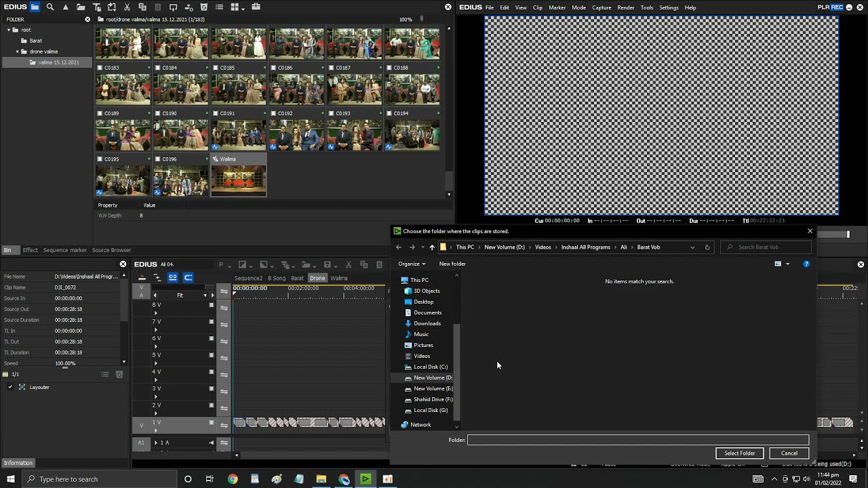Click the Task View taskbar icon
This screenshot has height=488, width=868.
(x=210, y=479)
